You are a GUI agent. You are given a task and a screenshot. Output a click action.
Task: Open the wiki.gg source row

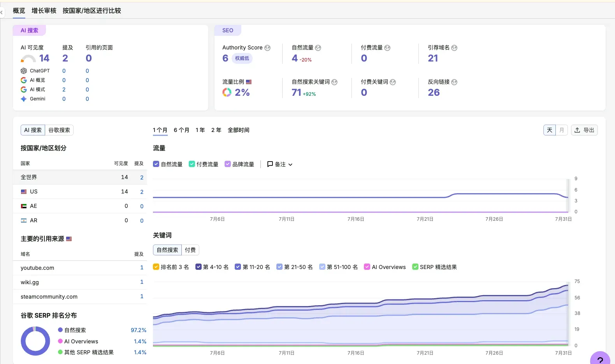pos(80,282)
